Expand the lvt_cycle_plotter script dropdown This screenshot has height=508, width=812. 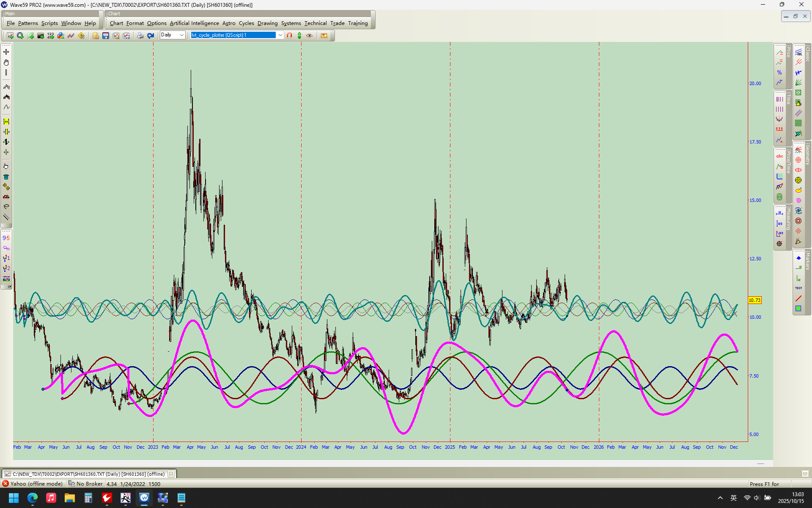[x=280, y=35]
